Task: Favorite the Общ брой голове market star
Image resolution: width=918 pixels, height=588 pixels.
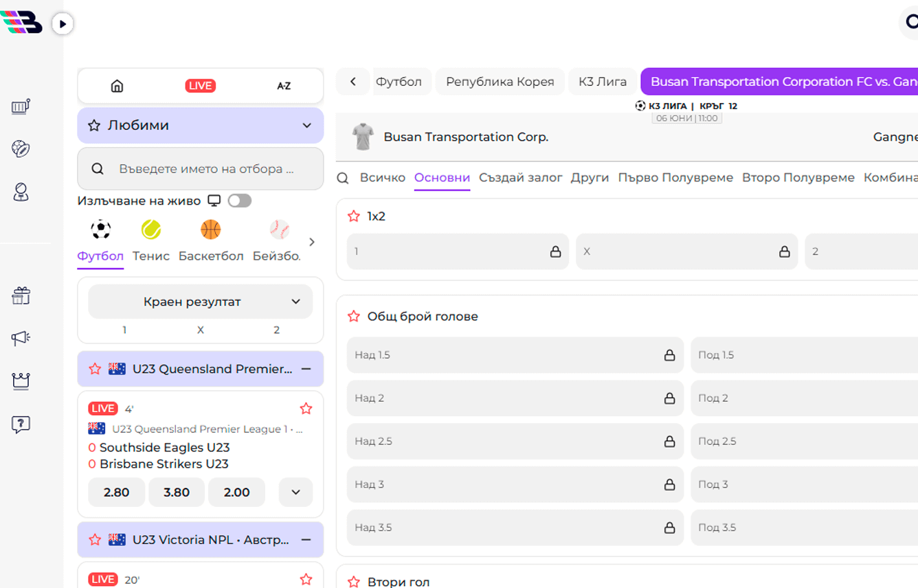Action: pos(354,317)
